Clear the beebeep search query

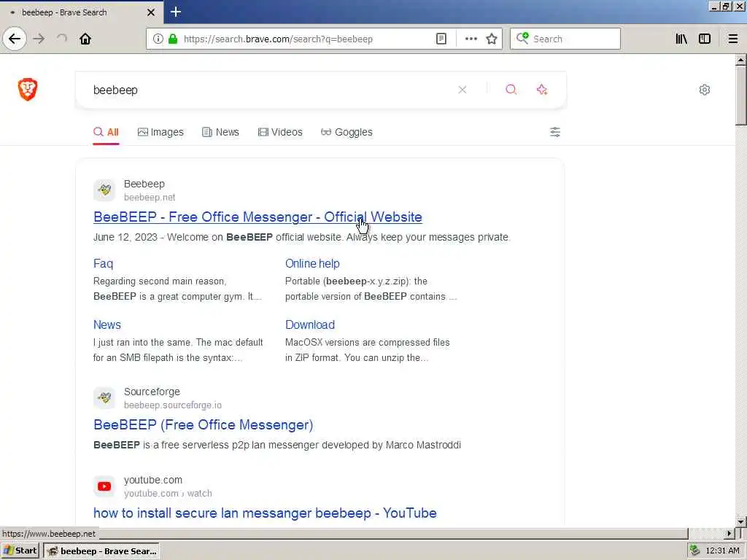[462, 90]
